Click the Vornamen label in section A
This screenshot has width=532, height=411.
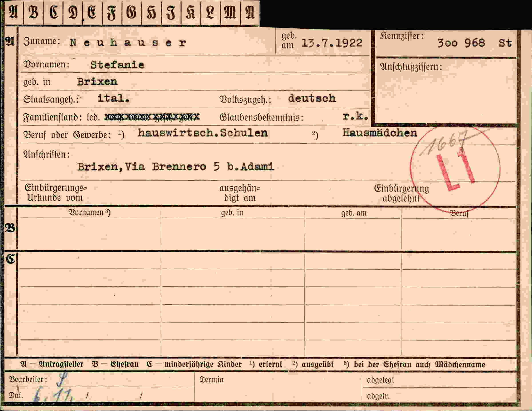[x=46, y=65]
